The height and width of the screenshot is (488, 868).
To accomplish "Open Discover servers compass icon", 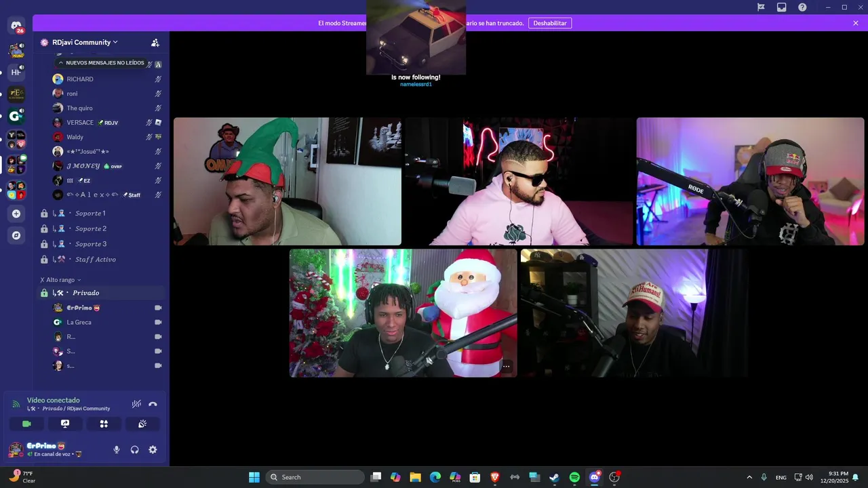I will tap(16, 235).
